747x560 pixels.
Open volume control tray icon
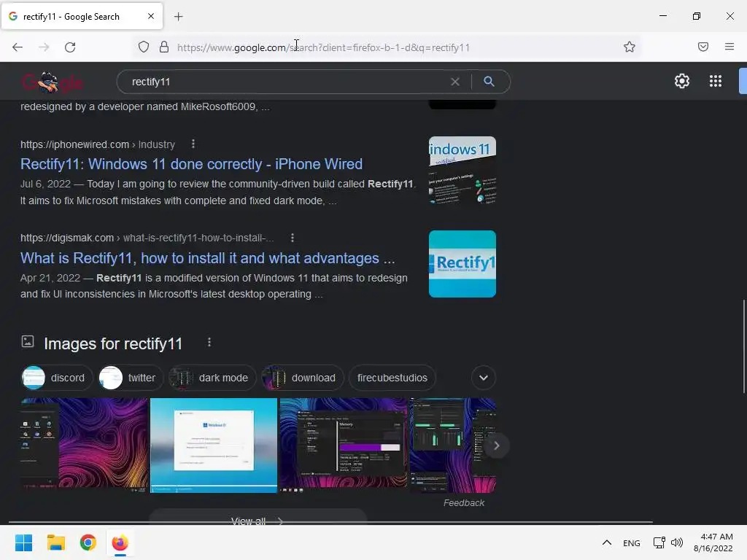(676, 542)
